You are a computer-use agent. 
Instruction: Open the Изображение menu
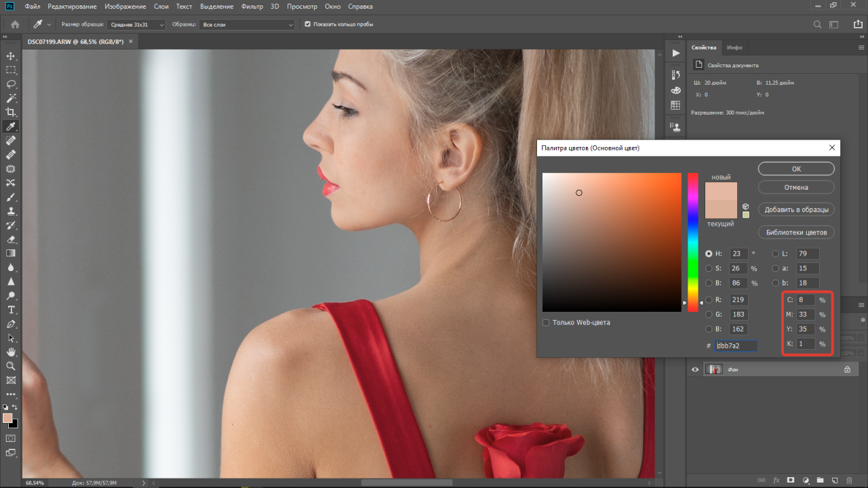coord(125,6)
